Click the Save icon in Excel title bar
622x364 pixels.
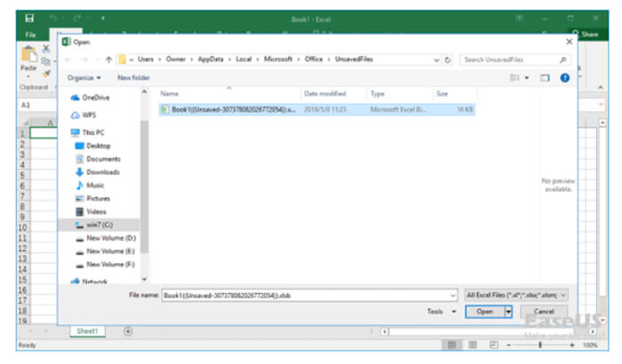(x=29, y=18)
